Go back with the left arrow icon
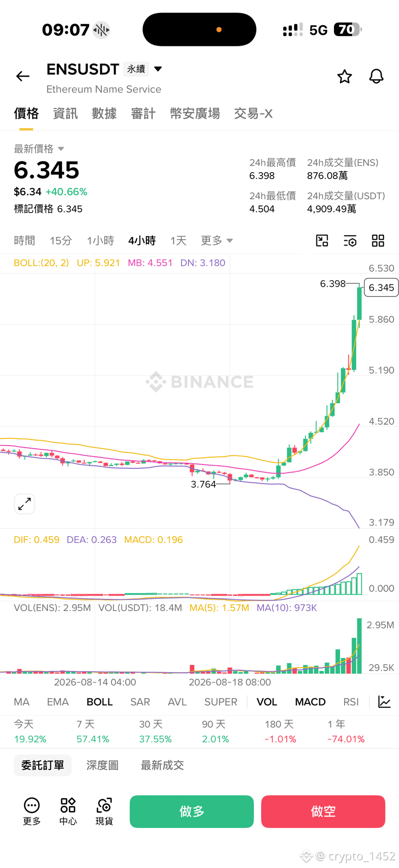 coord(23,76)
